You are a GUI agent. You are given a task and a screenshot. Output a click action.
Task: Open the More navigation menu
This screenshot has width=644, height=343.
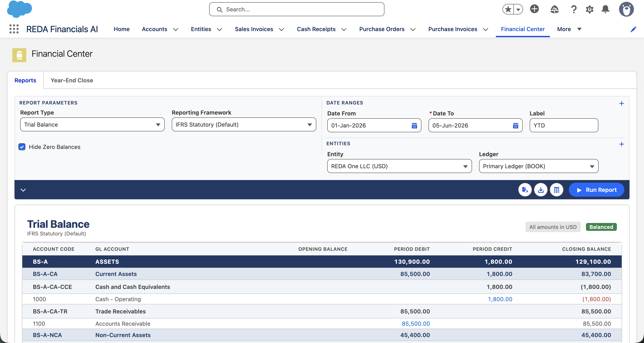point(569,29)
